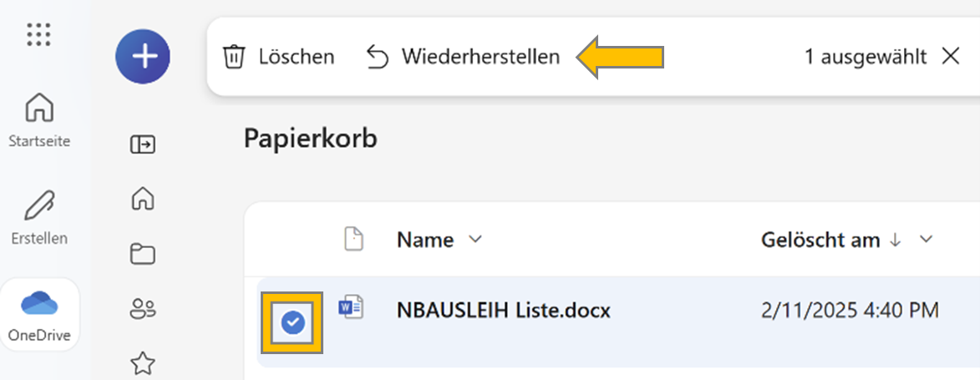Expand the Gelöscht am column dropdown chevron

coord(927,240)
